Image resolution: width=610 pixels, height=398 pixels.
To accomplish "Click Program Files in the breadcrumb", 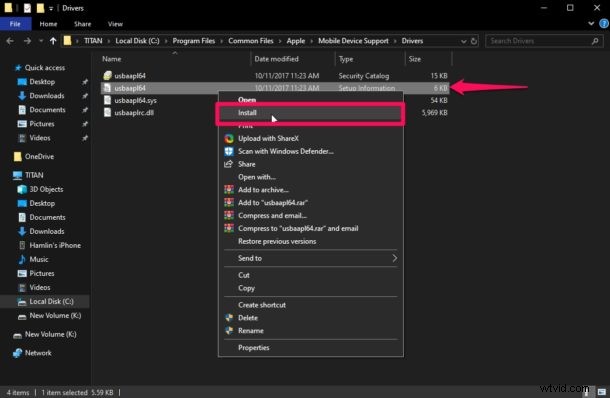I will coord(194,41).
